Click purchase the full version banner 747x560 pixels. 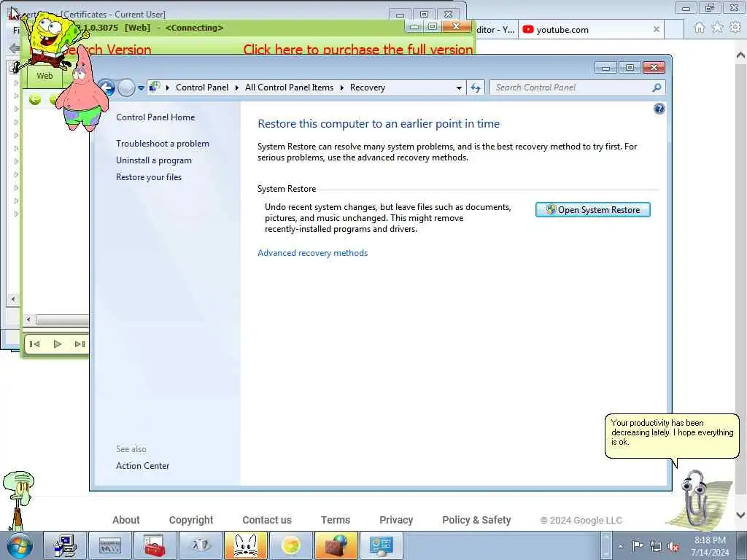[358, 50]
